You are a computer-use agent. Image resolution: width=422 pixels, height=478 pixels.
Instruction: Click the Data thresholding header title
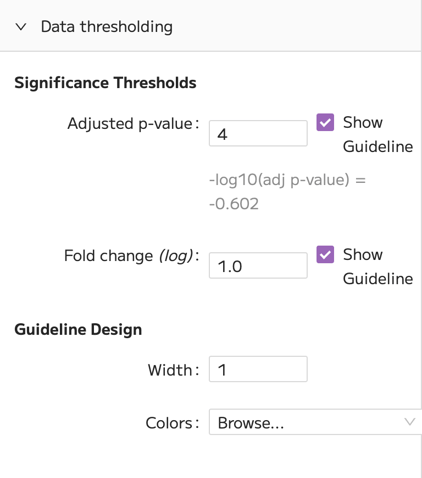(107, 27)
